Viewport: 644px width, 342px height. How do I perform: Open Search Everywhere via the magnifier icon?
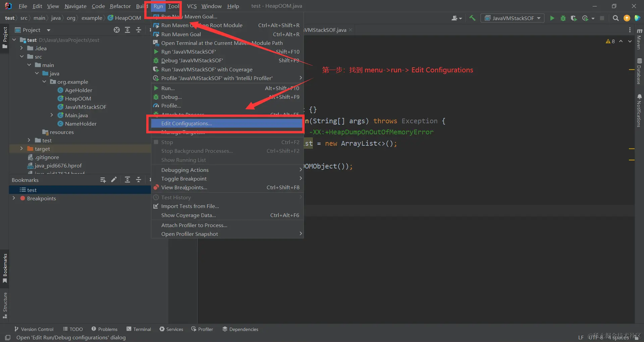click(x=615, y=18)
